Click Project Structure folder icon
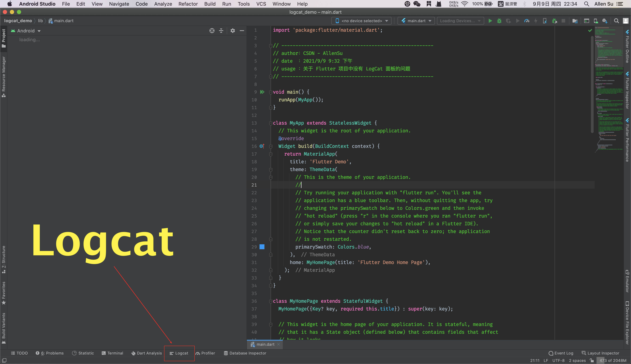 coord(575,21)
